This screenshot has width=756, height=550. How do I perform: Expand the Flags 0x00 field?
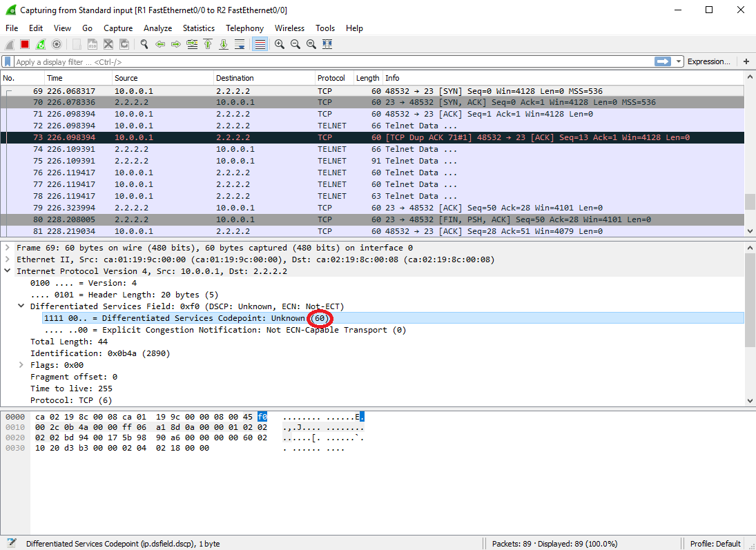click(21, 364)
